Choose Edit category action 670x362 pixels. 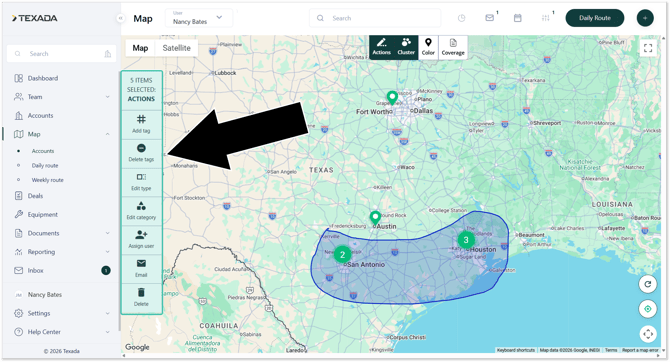(x=141, y=211)
